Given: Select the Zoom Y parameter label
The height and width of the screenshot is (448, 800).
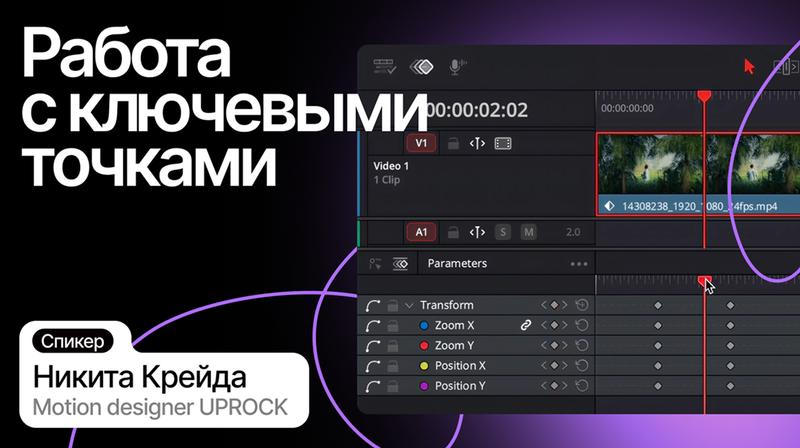Looking at the screenshot, I should 454,345.
